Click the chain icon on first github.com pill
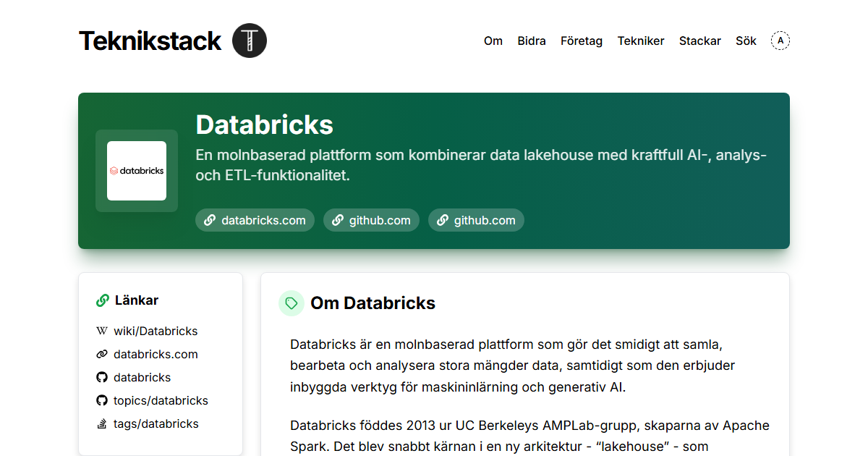Image resolution: width=868 pixels, height=456 pixels. coord(338,220)
